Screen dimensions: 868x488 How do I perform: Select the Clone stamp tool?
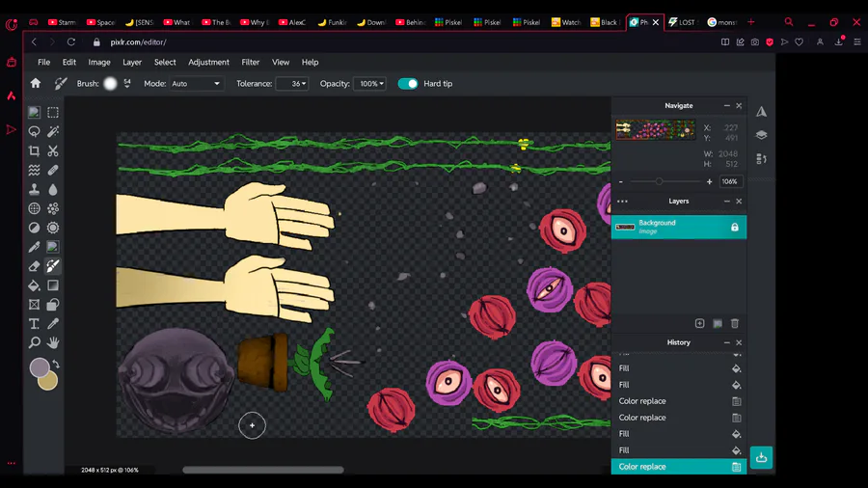point(34,189)
